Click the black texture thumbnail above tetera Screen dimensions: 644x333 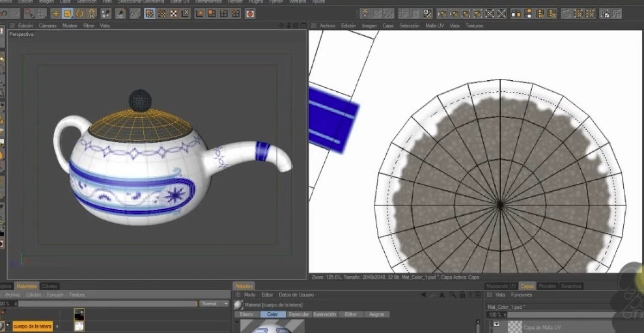click(x=79, y=314)
